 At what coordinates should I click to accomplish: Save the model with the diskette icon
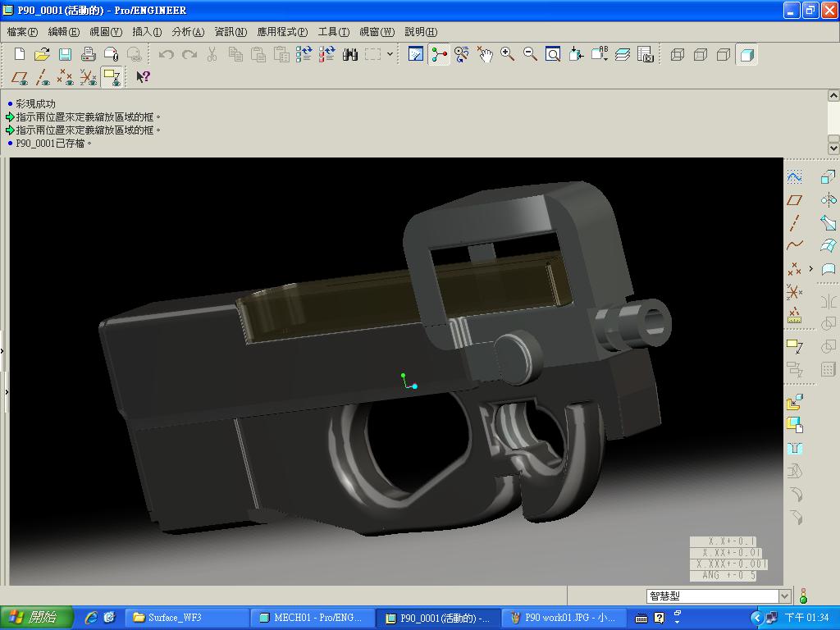click(x=65, y=54)
